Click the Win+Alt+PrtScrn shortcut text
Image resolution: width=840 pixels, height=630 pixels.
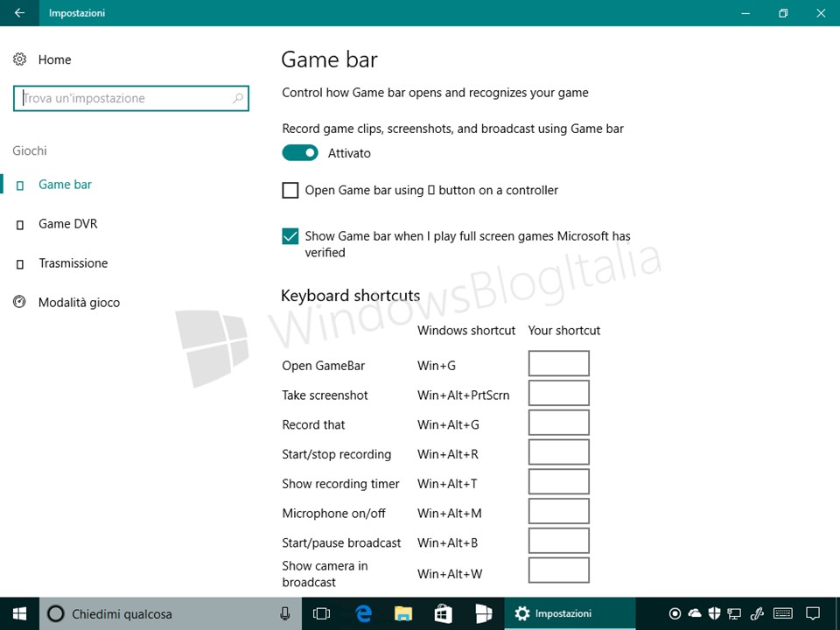[x=464, y=395]
